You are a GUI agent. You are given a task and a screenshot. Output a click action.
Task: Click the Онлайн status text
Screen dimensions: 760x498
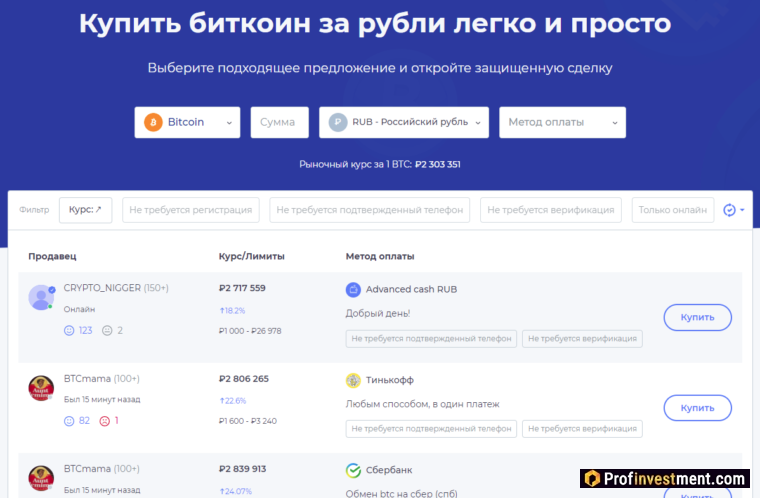click(x=79, y=309)
